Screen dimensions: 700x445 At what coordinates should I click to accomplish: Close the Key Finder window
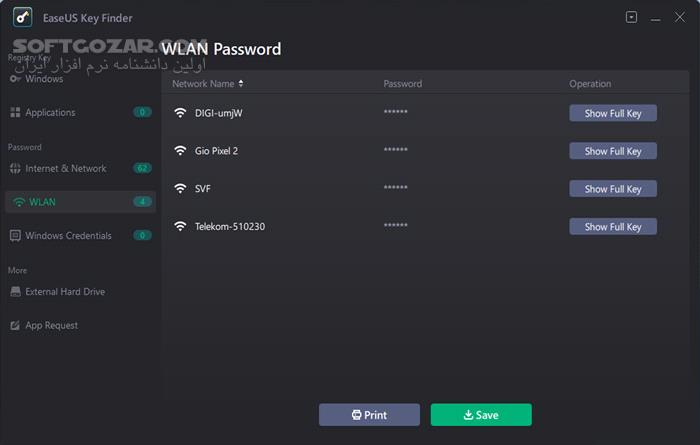[679, 17]
